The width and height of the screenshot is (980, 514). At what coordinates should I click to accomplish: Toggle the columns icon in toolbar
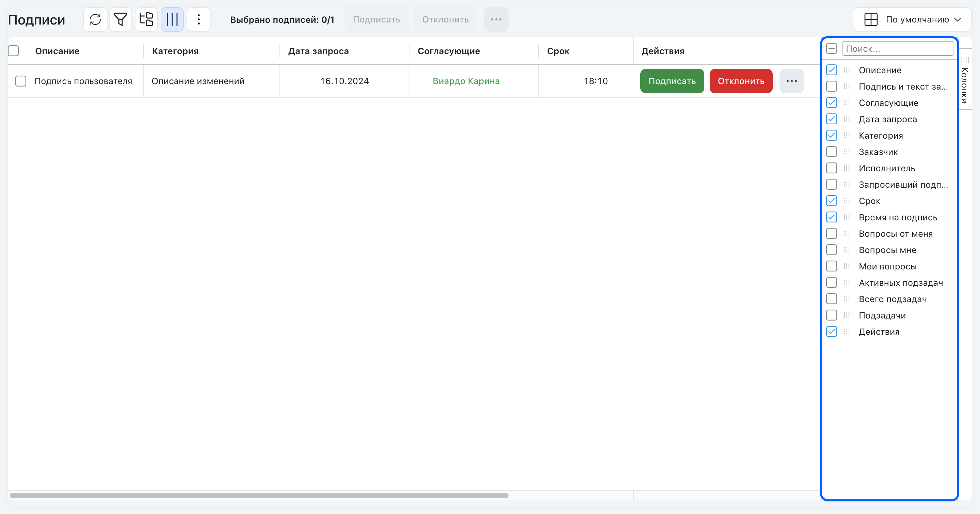click(x=172, y=19)
